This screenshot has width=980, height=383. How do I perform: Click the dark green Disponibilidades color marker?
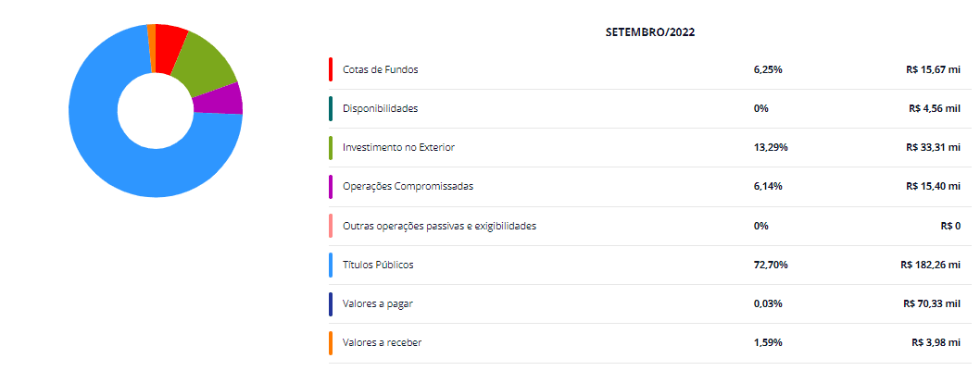point(330,108)
